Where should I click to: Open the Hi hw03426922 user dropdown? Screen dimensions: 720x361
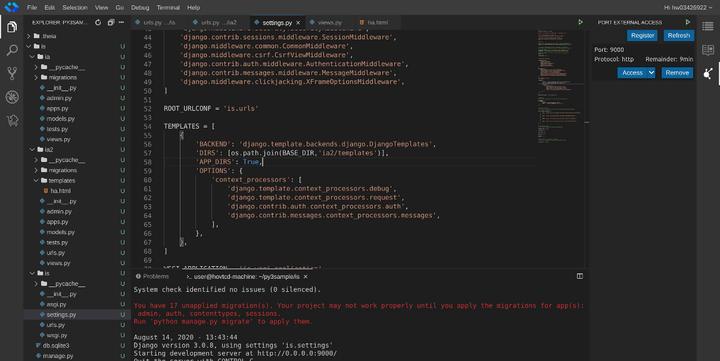[688, 7]
